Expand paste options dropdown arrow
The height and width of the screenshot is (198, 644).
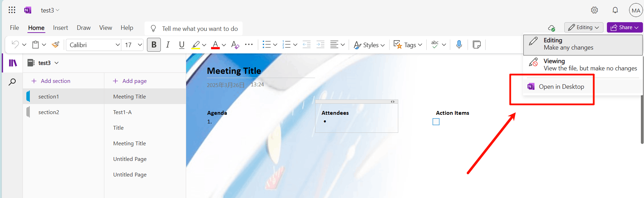tap(44, 45)
